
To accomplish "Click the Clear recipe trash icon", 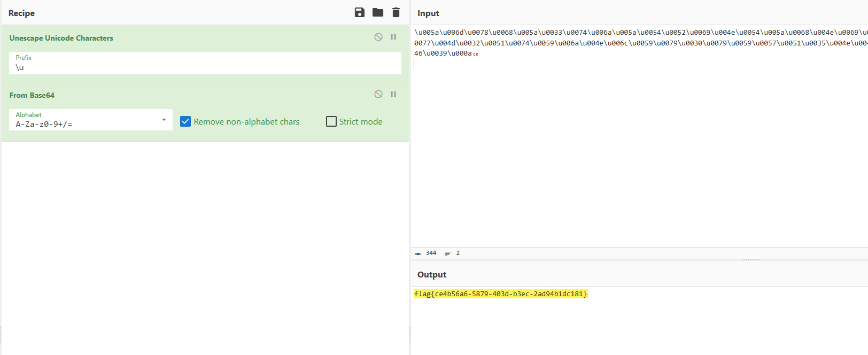I will click(396, 12).
